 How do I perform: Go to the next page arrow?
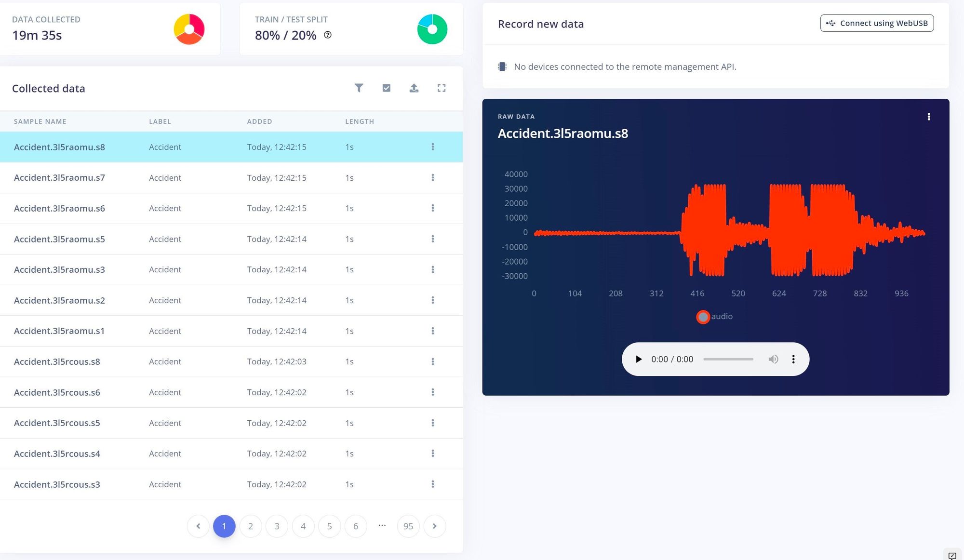(435, 526)
